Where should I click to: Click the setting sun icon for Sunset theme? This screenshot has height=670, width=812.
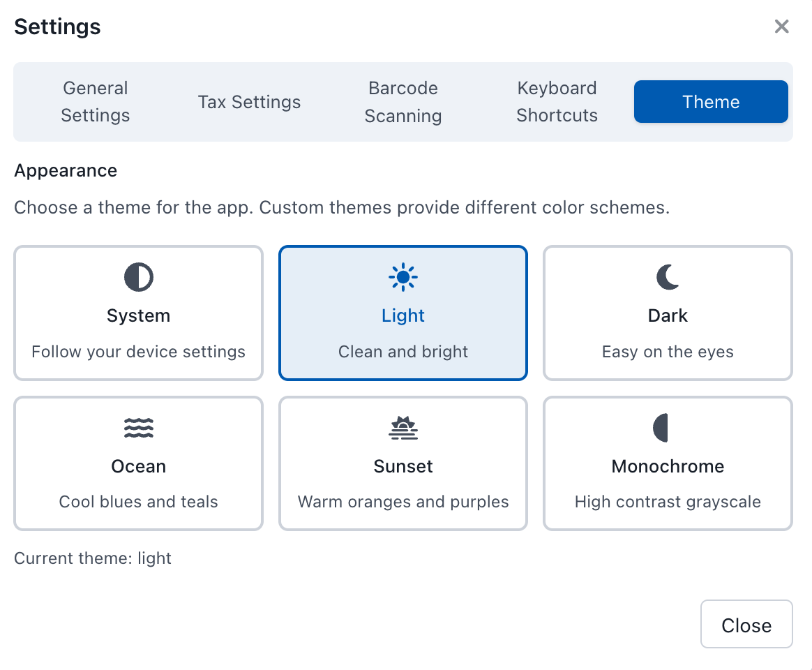(403, 428)
